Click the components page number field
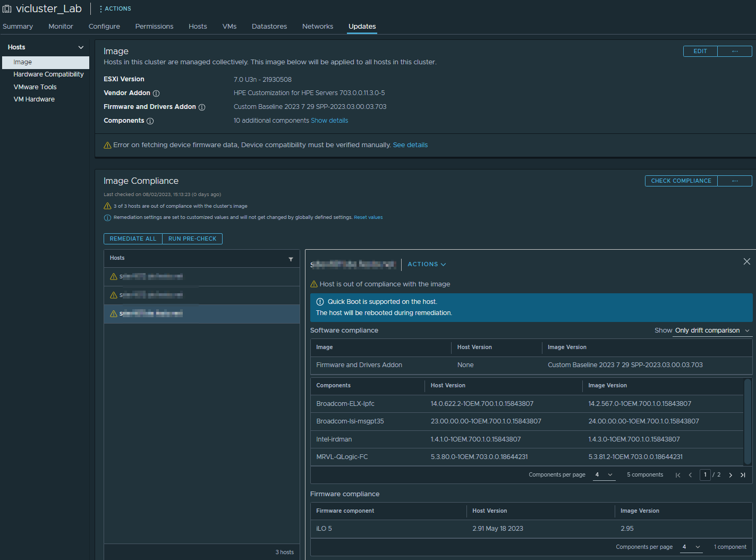 [x=705, y=475]
